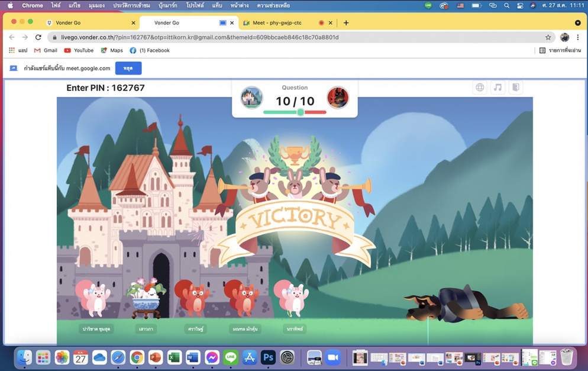Viewport: 588px width, 371px height.
Task: Open Spotlight search magnifier
Action: tap(506, 5)
